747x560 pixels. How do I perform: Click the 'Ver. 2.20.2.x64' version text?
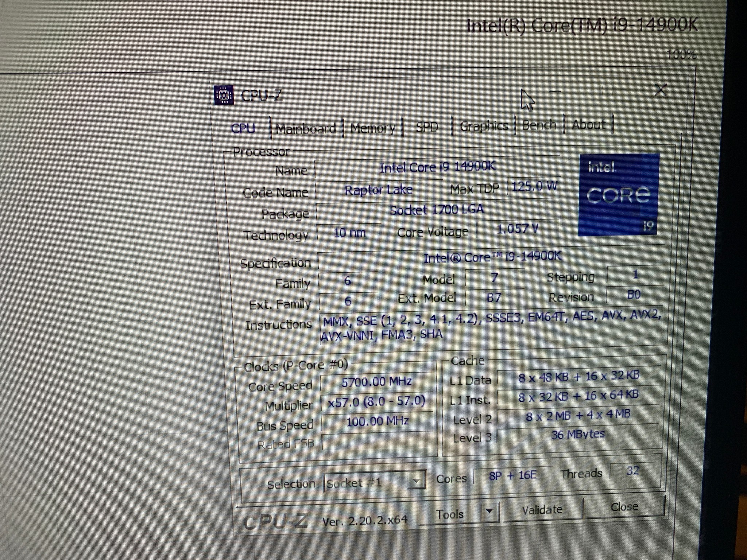[x=365, y=520]
